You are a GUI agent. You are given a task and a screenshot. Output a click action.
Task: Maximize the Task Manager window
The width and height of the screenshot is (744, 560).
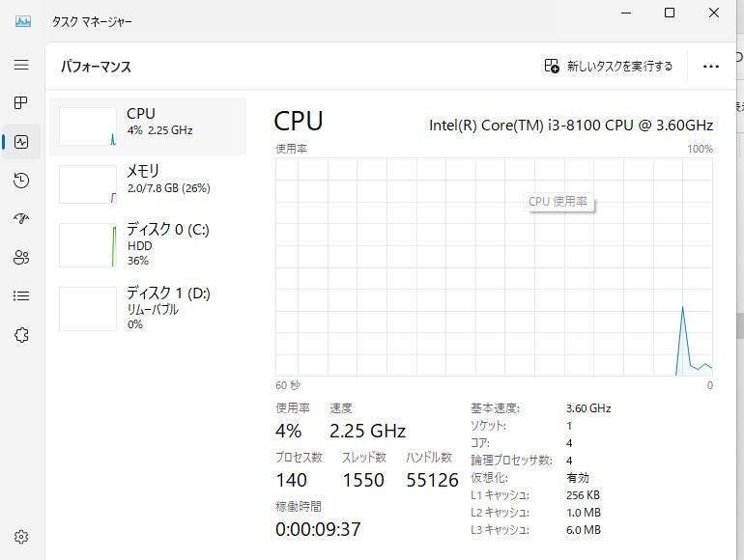pos(670,14)
